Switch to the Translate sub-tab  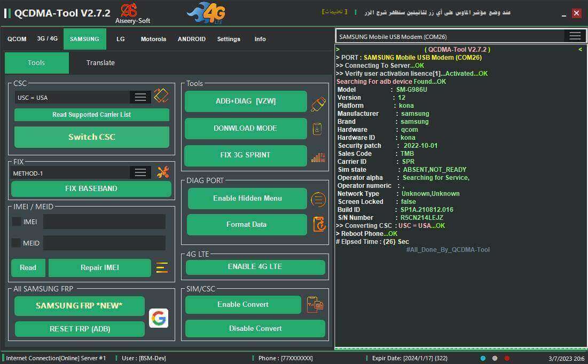pyautogui.click(x=100, y=62)
